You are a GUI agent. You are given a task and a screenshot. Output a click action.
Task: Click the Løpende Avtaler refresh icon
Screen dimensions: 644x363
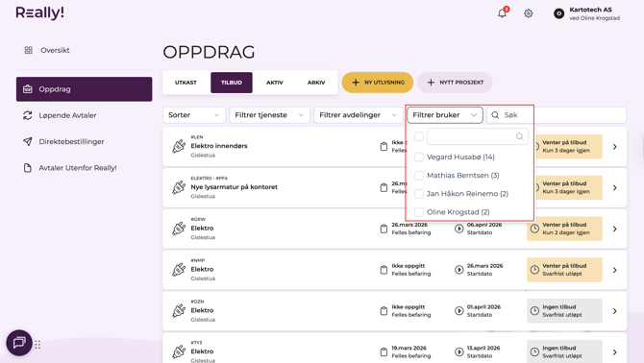click(28, 115)
